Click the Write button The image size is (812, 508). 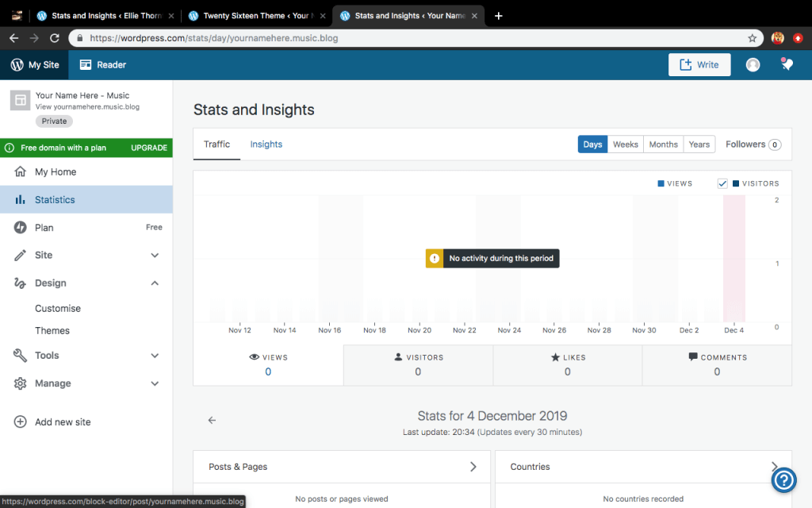tap(699, 65)
